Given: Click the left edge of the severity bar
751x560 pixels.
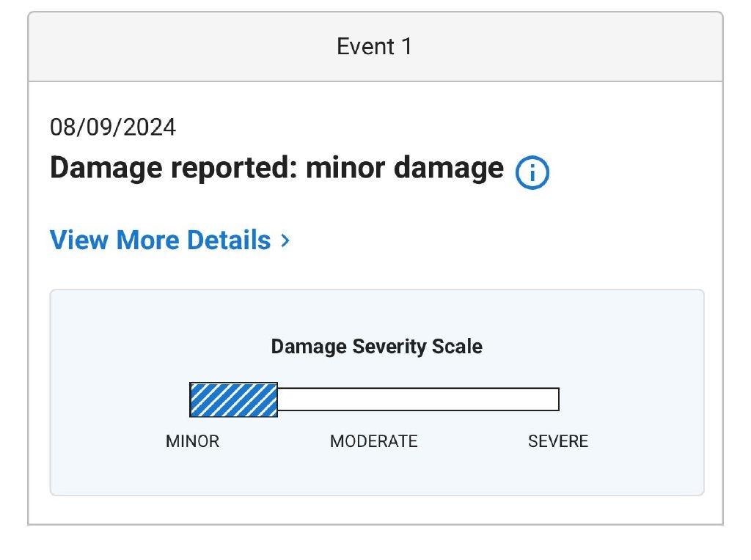Looking at the screenshot, I should coord(192,400).
